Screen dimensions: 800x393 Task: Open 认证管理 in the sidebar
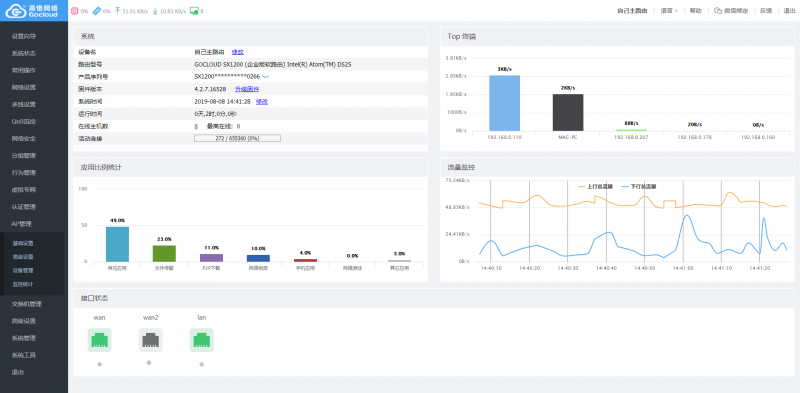pos(23,207)
